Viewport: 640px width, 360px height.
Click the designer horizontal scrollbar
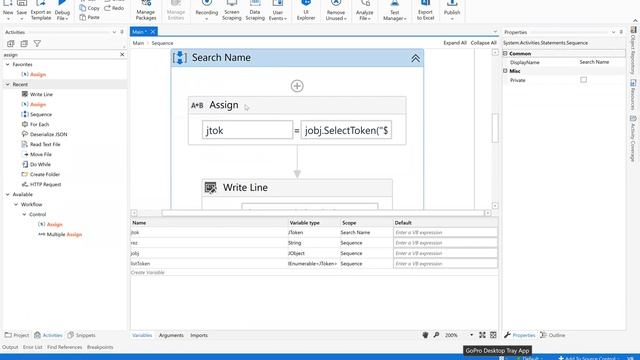[x=322, y=213]
